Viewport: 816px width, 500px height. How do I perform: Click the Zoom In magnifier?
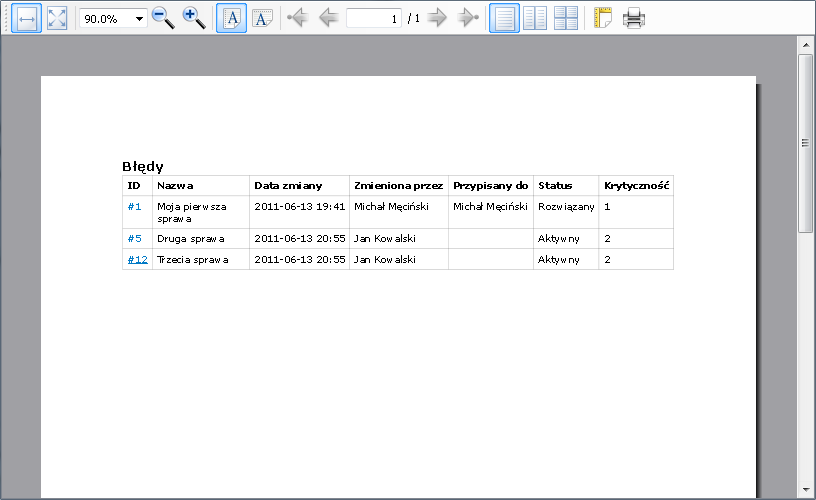click(x=194, y=18)
